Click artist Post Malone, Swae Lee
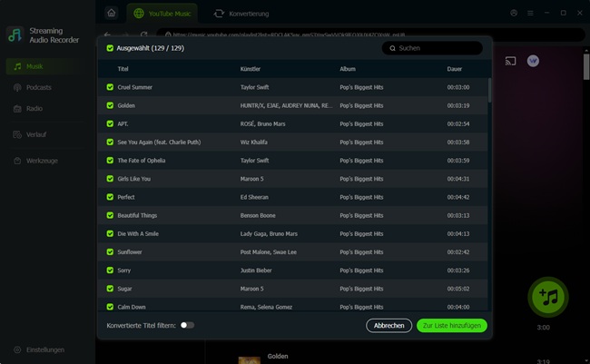The image size is (590, 364). pos(269,251)
